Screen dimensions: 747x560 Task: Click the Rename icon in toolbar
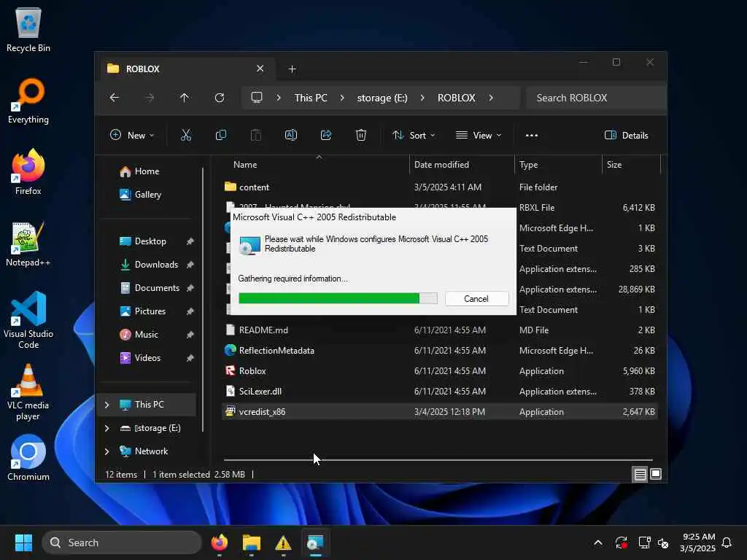pyautogui.click(x=290, y=135)
